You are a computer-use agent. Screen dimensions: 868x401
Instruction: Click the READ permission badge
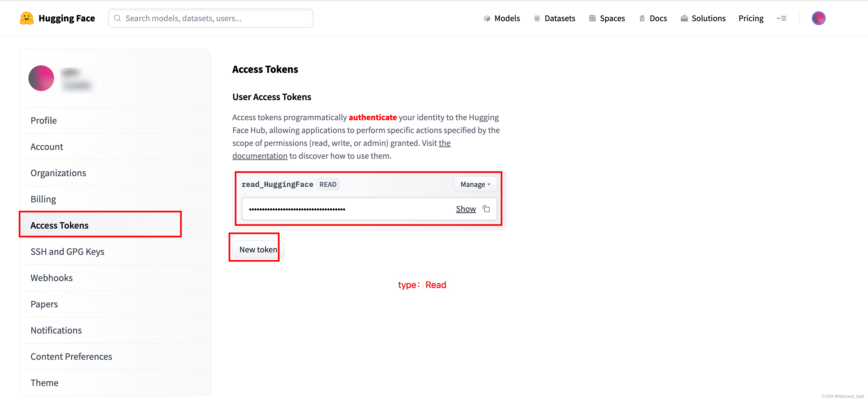click(x=328, y=184)
